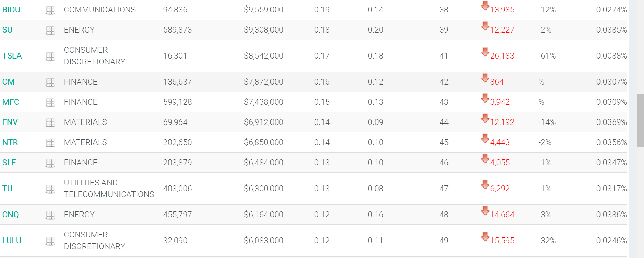Click the table icon in the TSLA row

(50, 56)
